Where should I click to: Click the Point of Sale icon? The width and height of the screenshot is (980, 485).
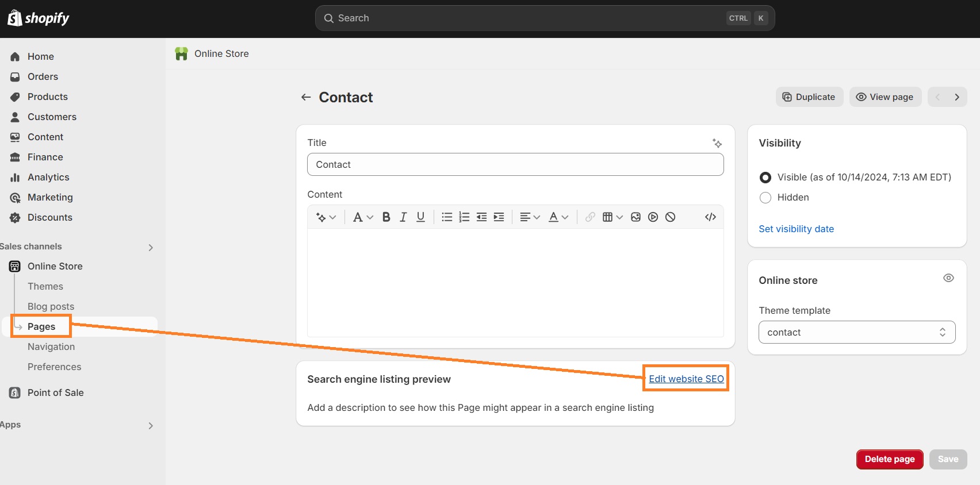[x=15, y=393]
